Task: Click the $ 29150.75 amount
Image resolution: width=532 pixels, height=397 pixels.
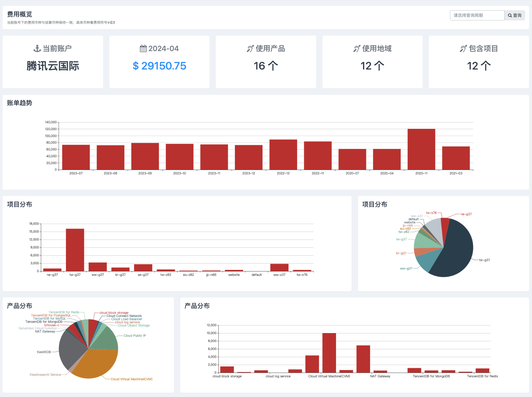Action: 159,66
